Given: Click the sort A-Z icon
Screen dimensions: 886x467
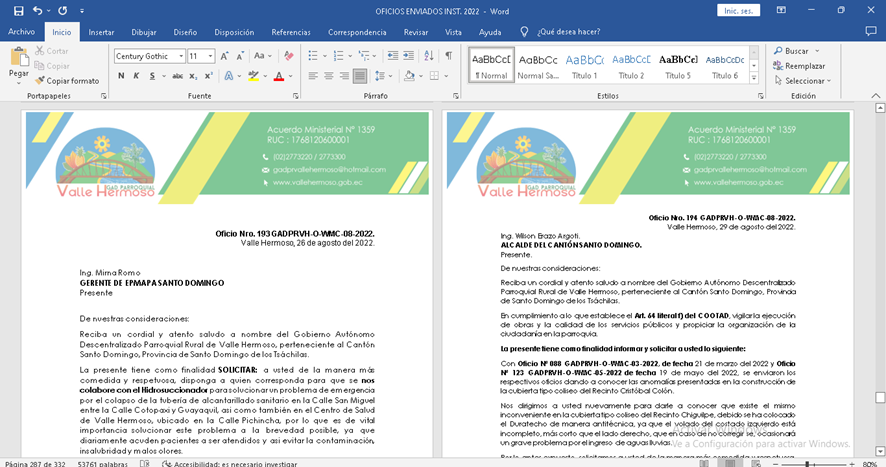Looking at the screenshot, I should pos(429,56).
